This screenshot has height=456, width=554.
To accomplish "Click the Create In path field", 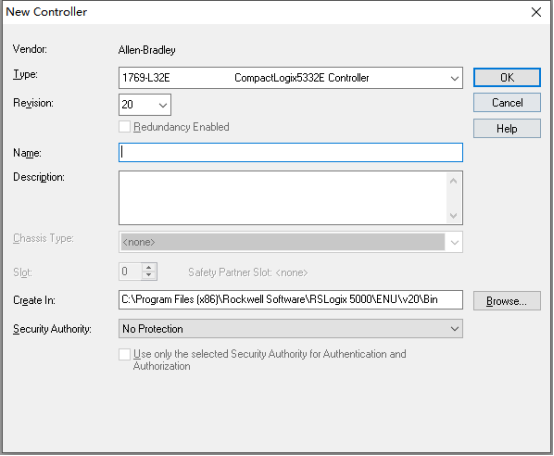I will pyautogui.click(x=290, y=300).
